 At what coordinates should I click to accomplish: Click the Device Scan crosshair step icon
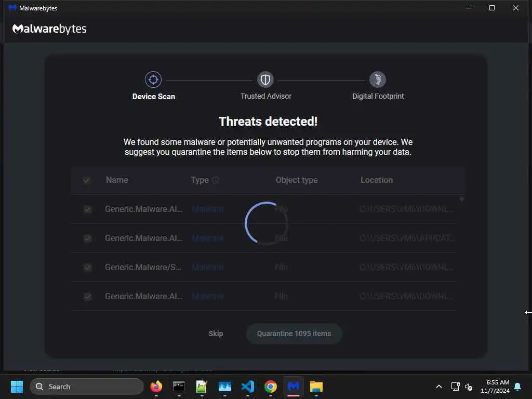tap(153, 79)
